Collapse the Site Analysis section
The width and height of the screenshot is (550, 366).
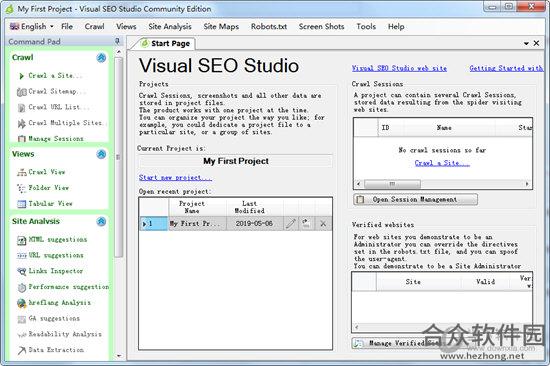point(101,221)
